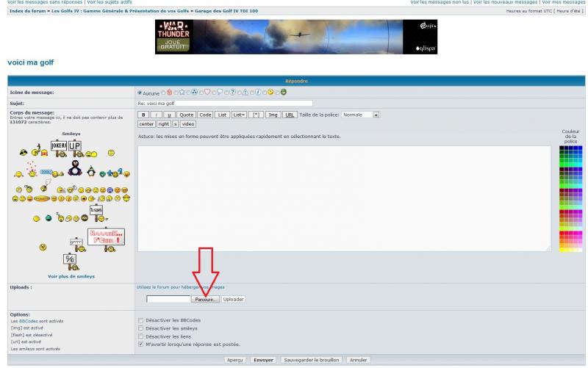Insert the large purple penguin smiley
Image resolution: width=588 pixels, height=368 pixels.
(75, 168)
